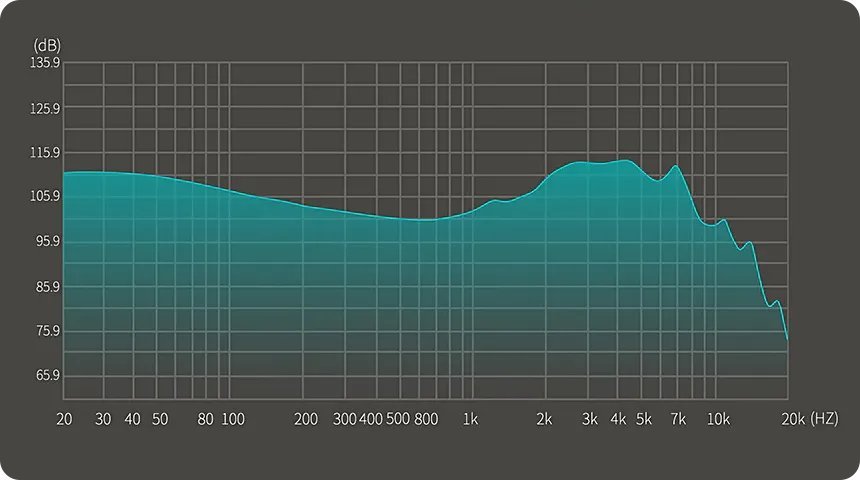Click the 105.9 dB axis value
The image size is (860, 480).
pos(45,196)
